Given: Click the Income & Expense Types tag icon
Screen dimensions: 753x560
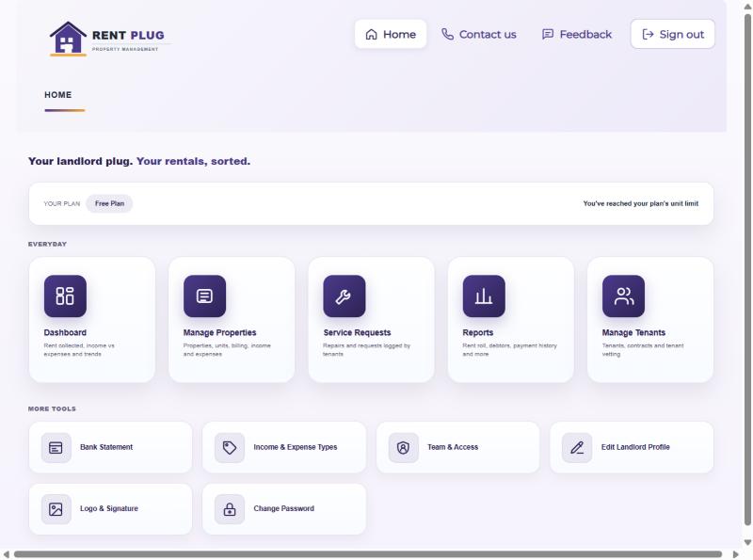Looking at the screenshot, I should [x=230, y=448].
